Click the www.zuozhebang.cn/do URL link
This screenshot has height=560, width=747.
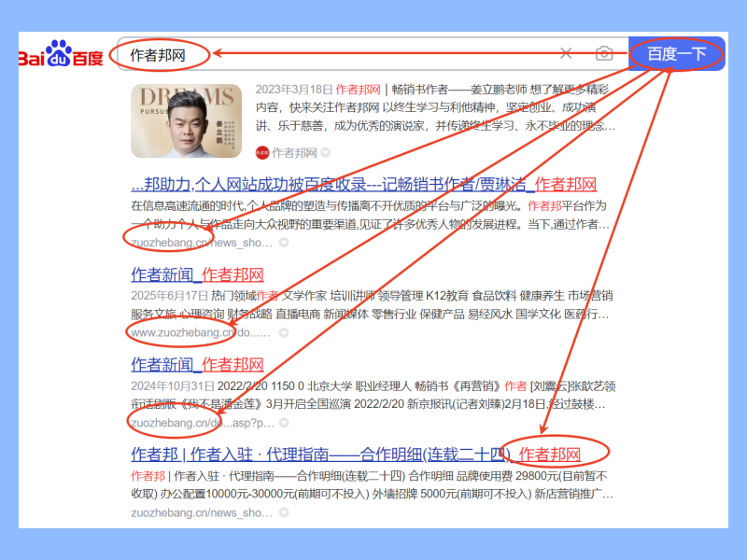point(200,332)
